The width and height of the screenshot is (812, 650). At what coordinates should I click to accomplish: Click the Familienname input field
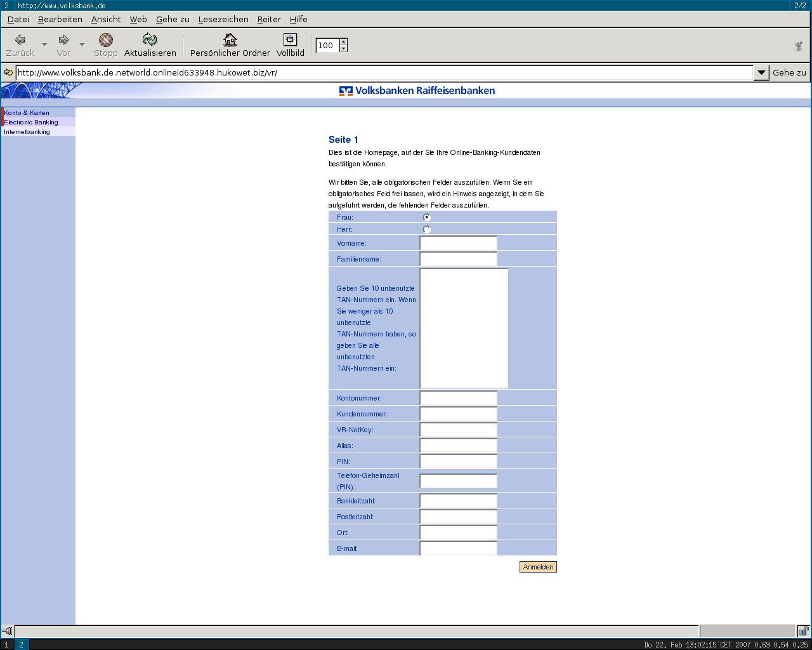(459, 259)
